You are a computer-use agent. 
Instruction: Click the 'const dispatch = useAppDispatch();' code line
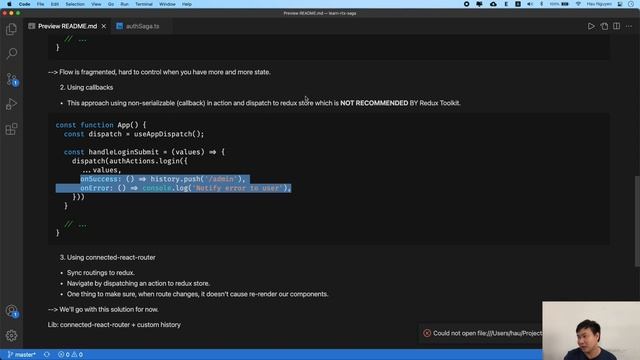pos(134,134)
